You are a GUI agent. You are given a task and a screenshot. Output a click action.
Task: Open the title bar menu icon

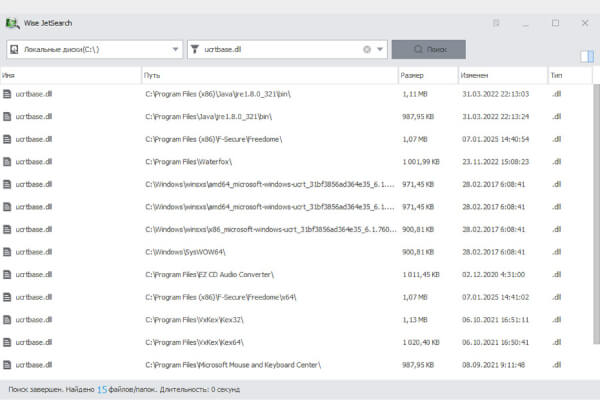click(497, 22)
